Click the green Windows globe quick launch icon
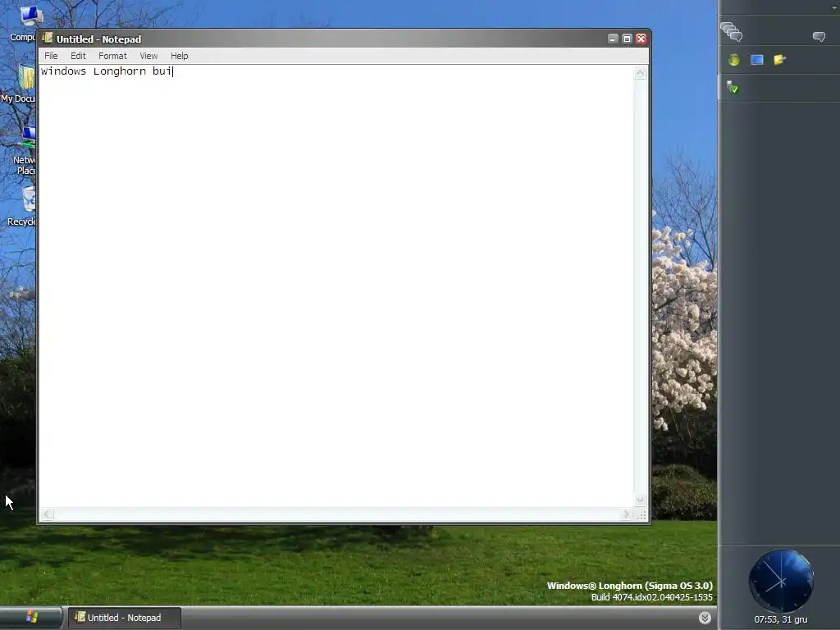Viewport: 840px width, 630px height. click(734, 60)
